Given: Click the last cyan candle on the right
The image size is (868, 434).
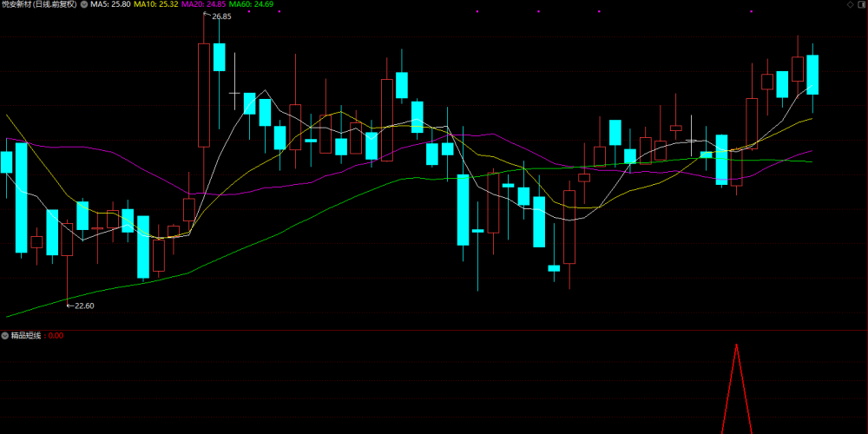Looking at the screenshot, I should (x=812, y=75).
